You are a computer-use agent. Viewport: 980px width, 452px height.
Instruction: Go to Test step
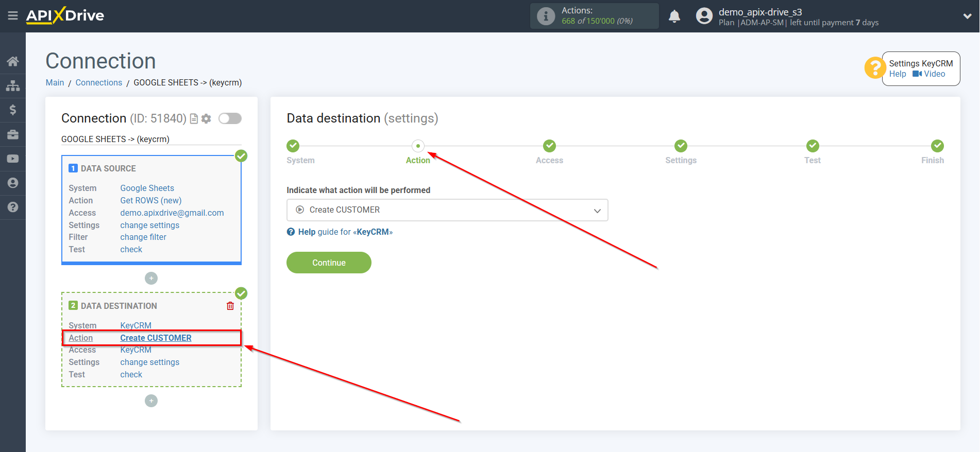813,146
